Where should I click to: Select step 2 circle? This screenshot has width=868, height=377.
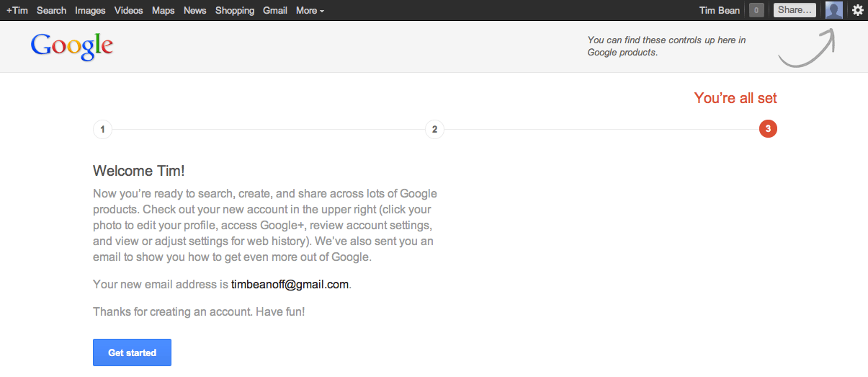[x=434, y=130]
